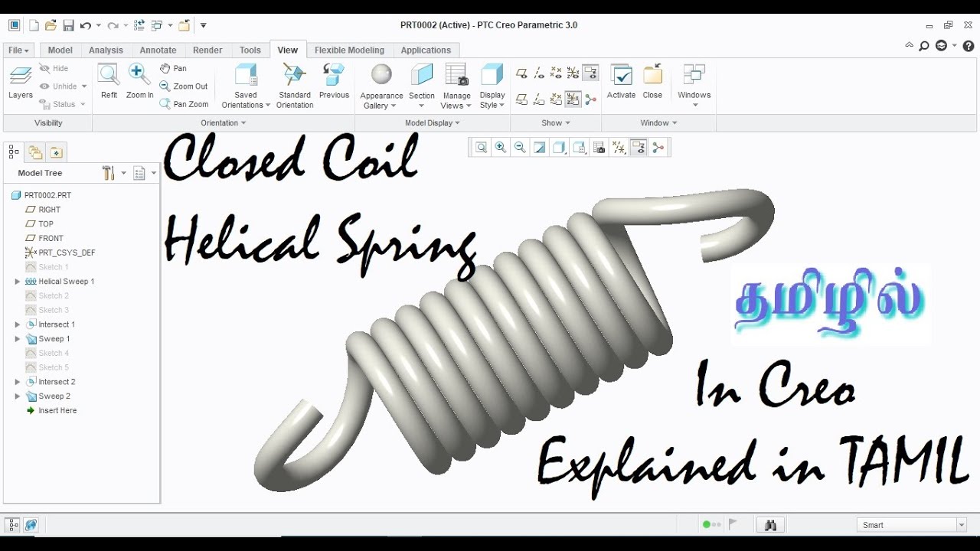
Task: Expand the Intersect 1 feature
Action: (x=18, y=324)
